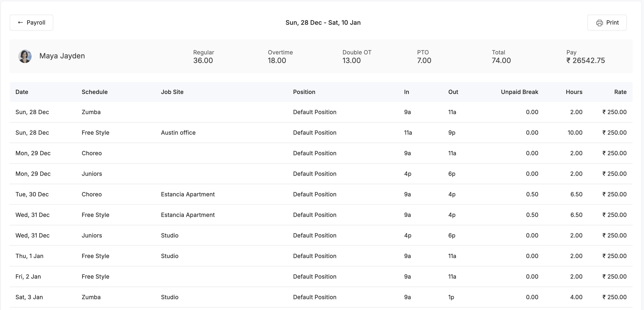Select the Thu 1 Jan Free Style row
This screenshot has width=644, height=310.
pos(95,256)
